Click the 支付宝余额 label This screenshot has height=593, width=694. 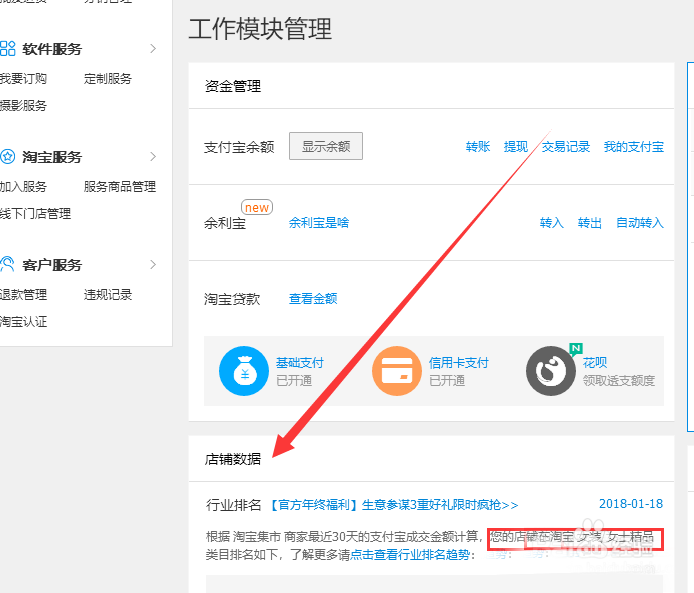coord(239,147)
